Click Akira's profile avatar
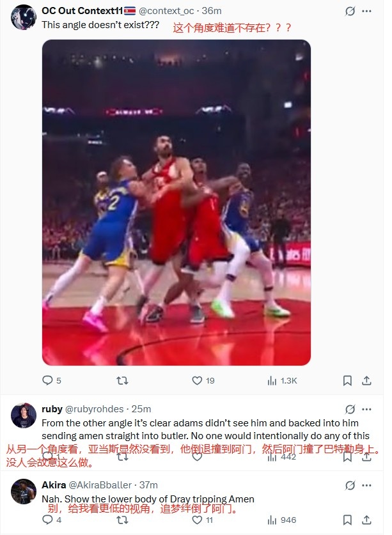Image resolution: width=392 pixels, height=535 pixels. 23,492
